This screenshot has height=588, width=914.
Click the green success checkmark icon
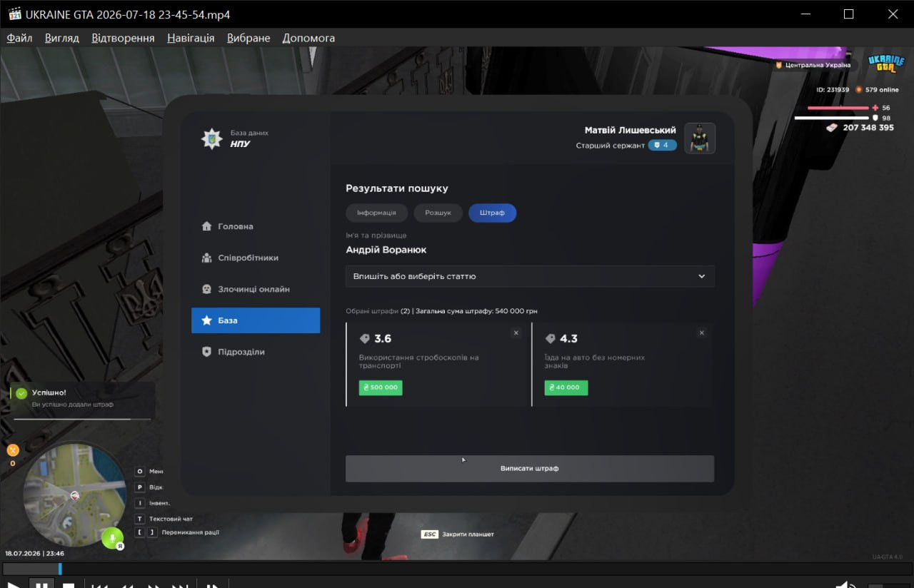[x=21, y=393]
